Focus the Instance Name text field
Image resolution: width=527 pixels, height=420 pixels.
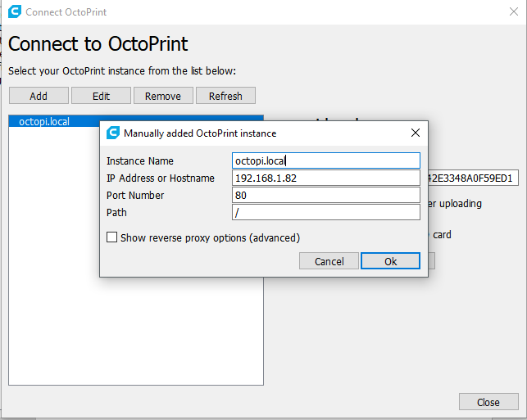(x=326, y=160)
